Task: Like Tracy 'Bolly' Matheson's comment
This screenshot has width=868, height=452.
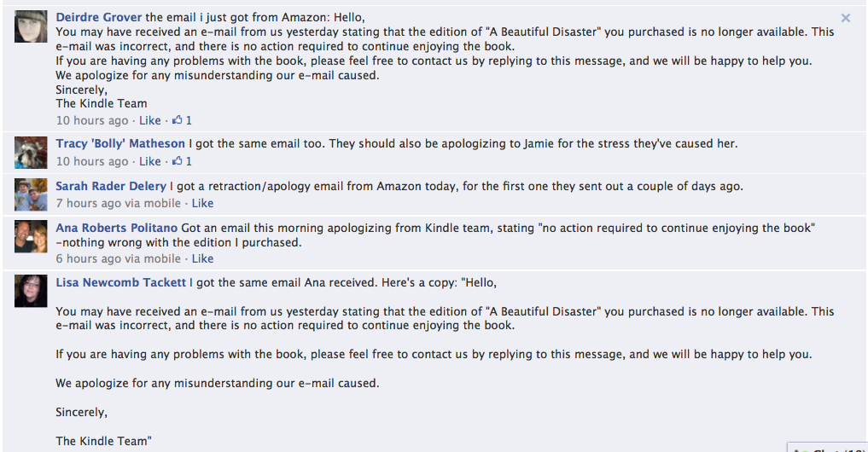Action: [x=150, y=161]
